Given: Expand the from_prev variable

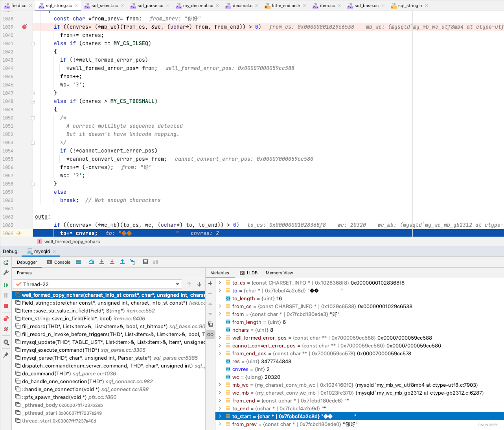Looking at the screenshot, I should click(220, 424).
